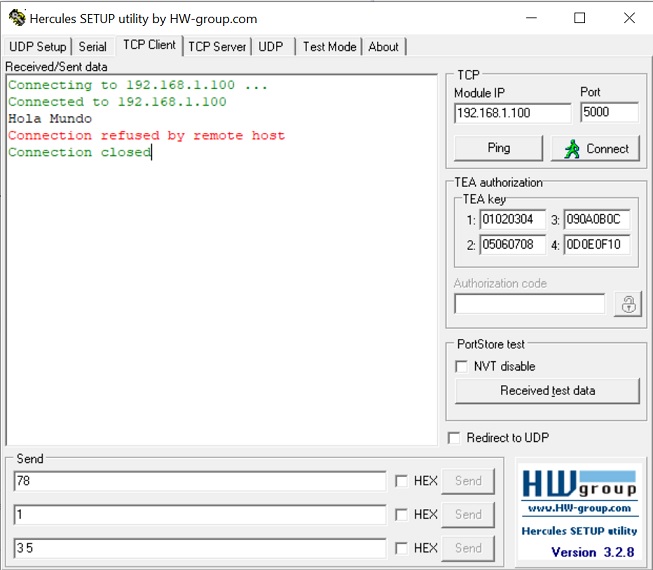Click the 'Version 3.2.8' text
The image size is (653, 570).
tap(593, 552)
